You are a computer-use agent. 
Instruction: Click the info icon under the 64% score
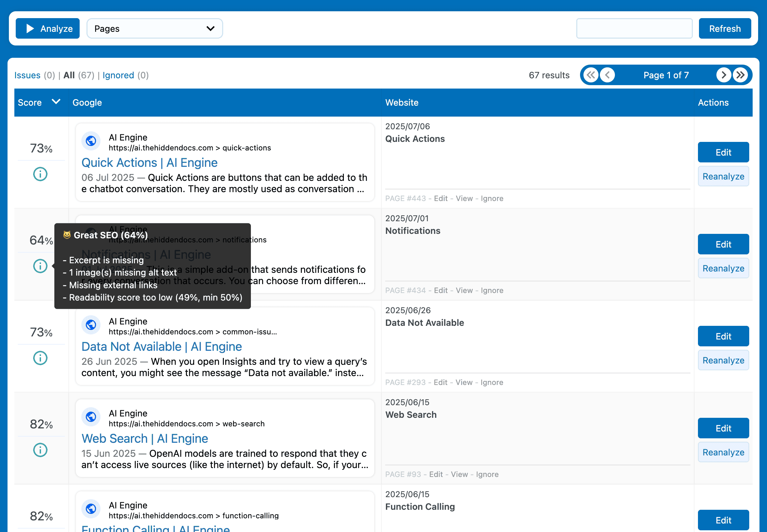(40, 266)
